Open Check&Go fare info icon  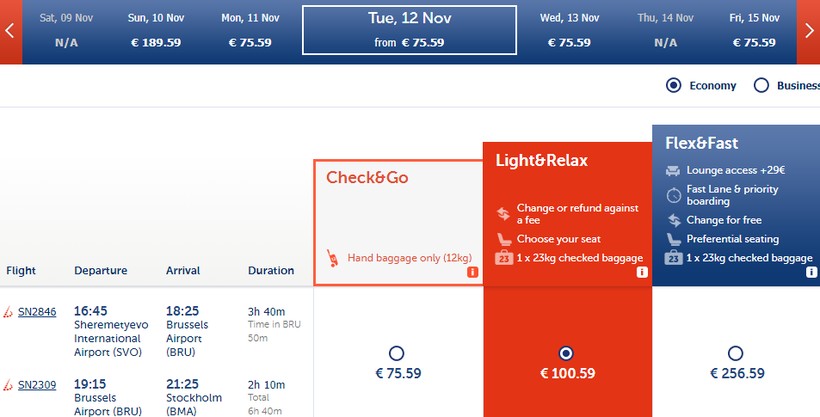pos(472,272)
